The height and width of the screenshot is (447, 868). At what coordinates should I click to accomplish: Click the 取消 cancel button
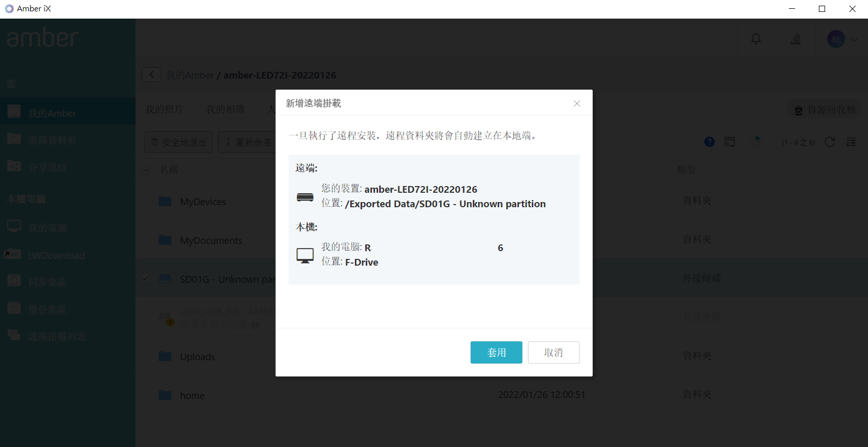tap(553, 352)
